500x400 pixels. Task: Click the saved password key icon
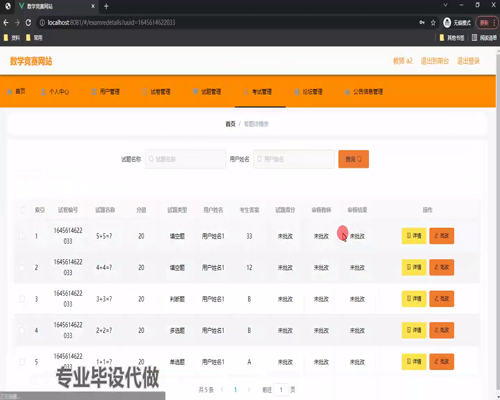[x=422, y=23]
